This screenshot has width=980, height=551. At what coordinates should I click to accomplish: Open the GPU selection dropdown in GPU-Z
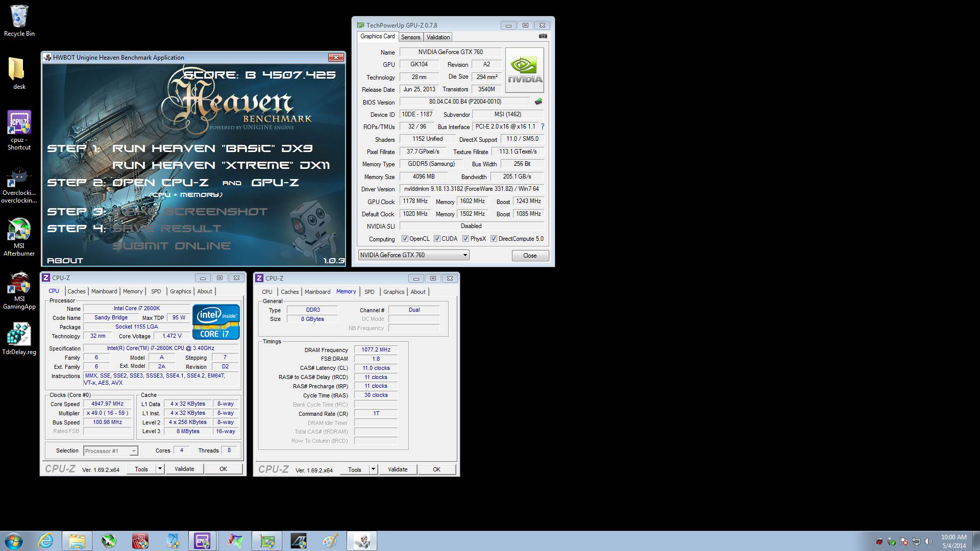tap(414, 255)
